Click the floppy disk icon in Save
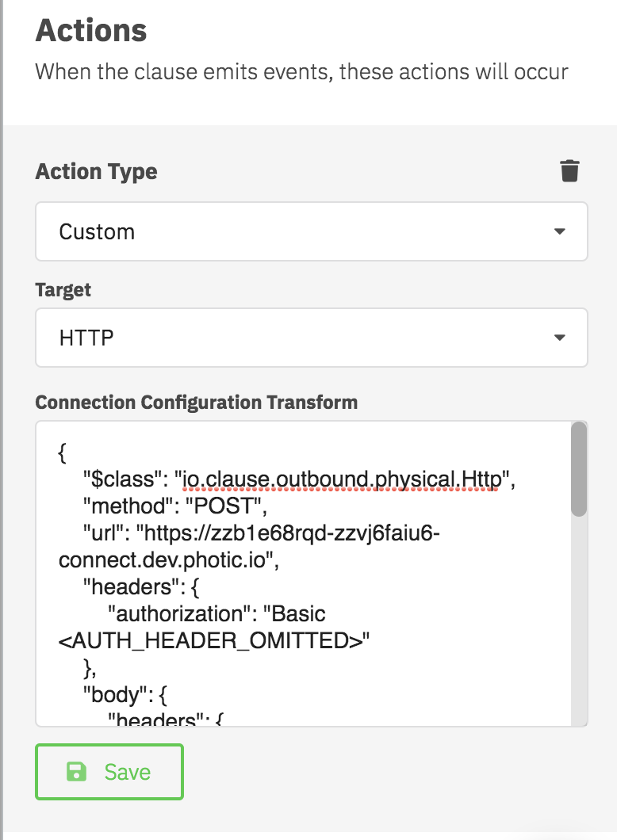 click(76, 772)
